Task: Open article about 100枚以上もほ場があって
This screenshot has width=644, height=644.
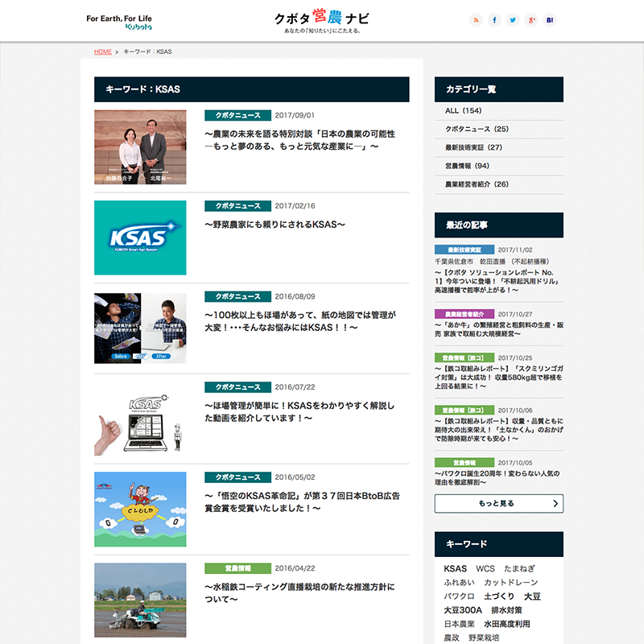Action: (x=300, y=321)
